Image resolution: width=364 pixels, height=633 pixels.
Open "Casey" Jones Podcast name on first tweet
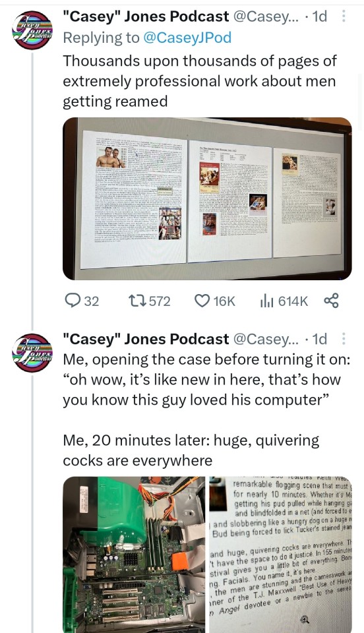146,16
